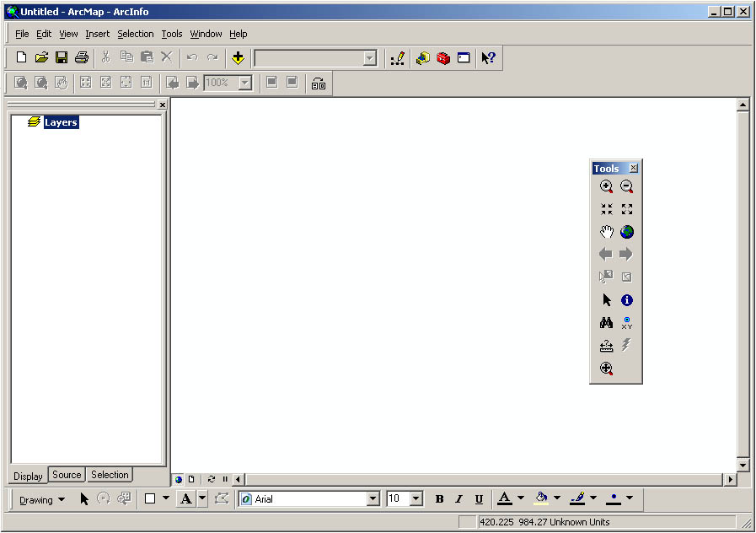Open the ArcToolbox window

442,57
